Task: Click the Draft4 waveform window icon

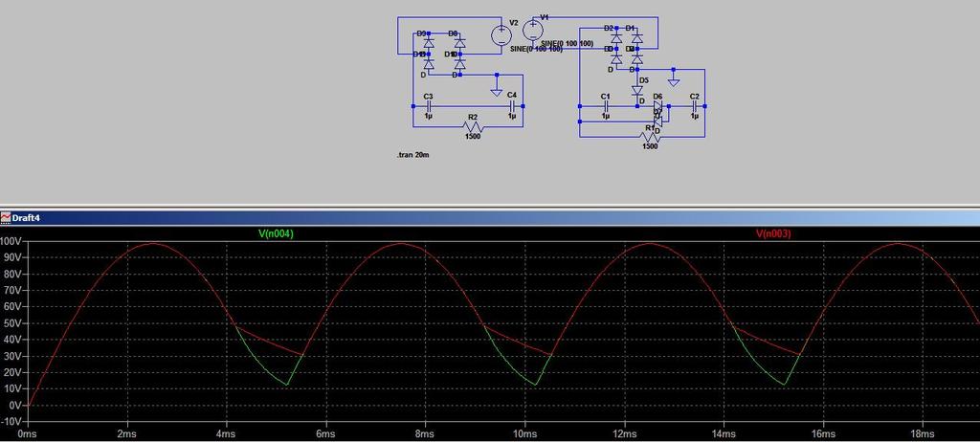Action: click(6, 217)
